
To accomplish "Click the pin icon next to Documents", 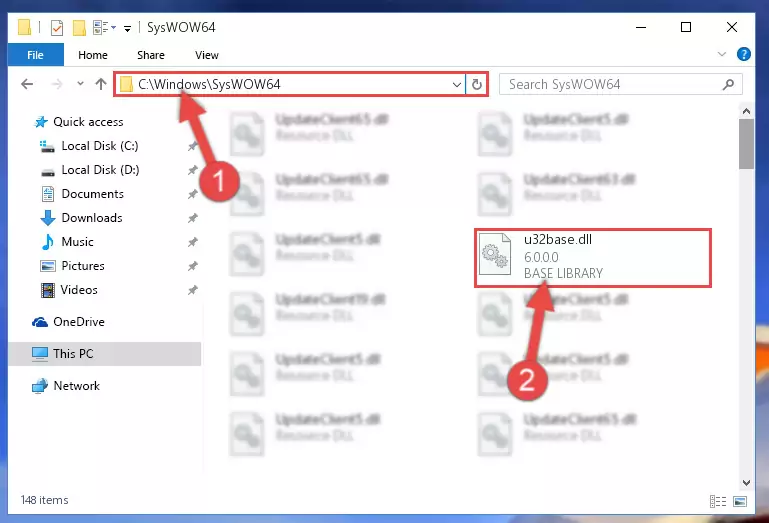I will [x=193, y=194].
